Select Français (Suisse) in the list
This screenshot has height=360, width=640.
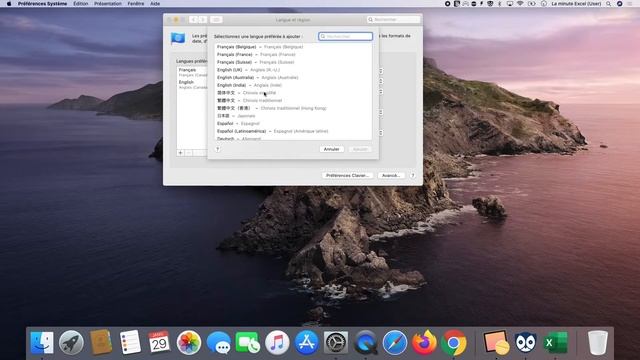(x=293, y=62)
